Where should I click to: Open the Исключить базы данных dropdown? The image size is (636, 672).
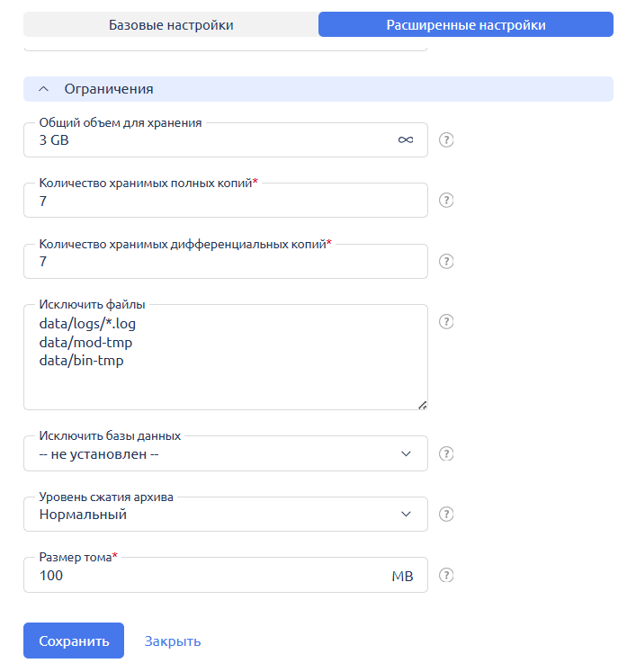(x=225, y=454)
